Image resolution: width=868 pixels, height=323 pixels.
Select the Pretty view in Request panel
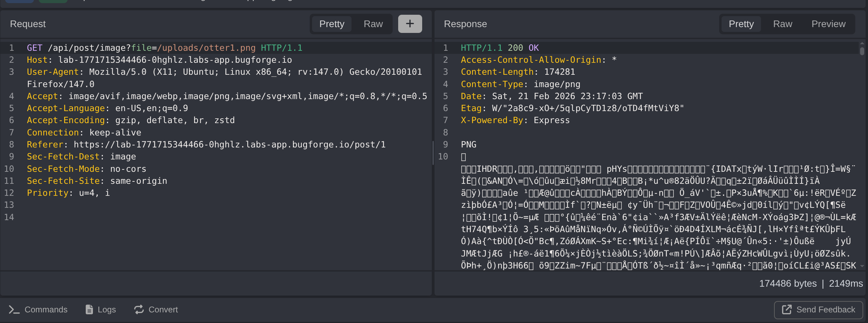click(332, 24)
